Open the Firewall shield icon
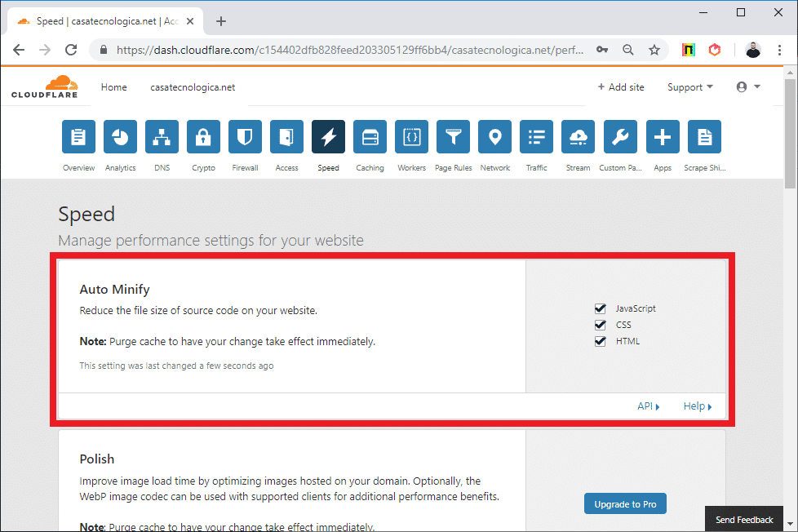 pos(246,136)
